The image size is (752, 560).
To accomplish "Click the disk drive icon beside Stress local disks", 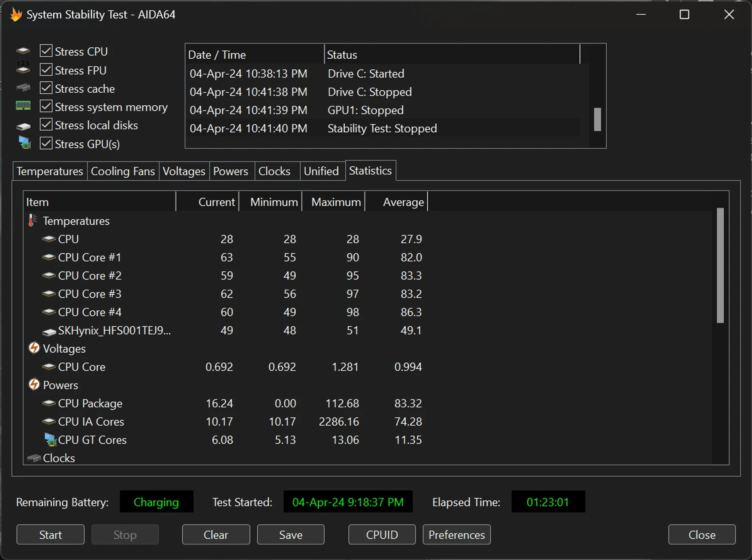I will (x=23, y=126).
